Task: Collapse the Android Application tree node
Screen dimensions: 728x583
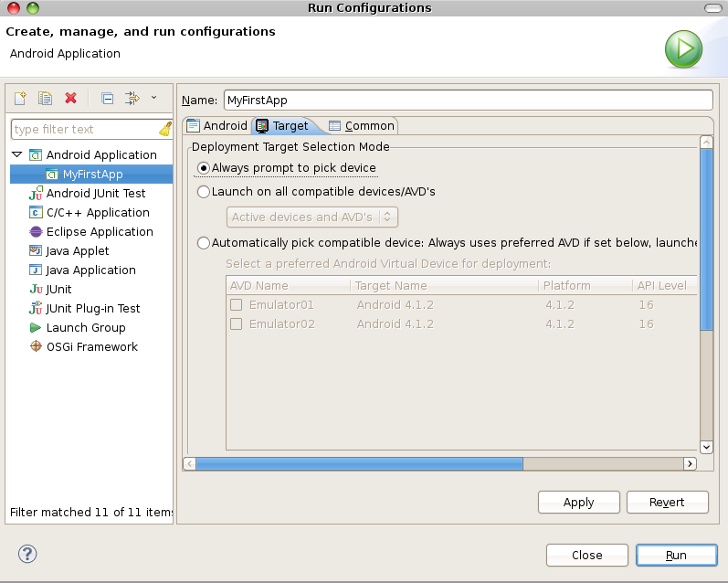Action: click(17, 154)
